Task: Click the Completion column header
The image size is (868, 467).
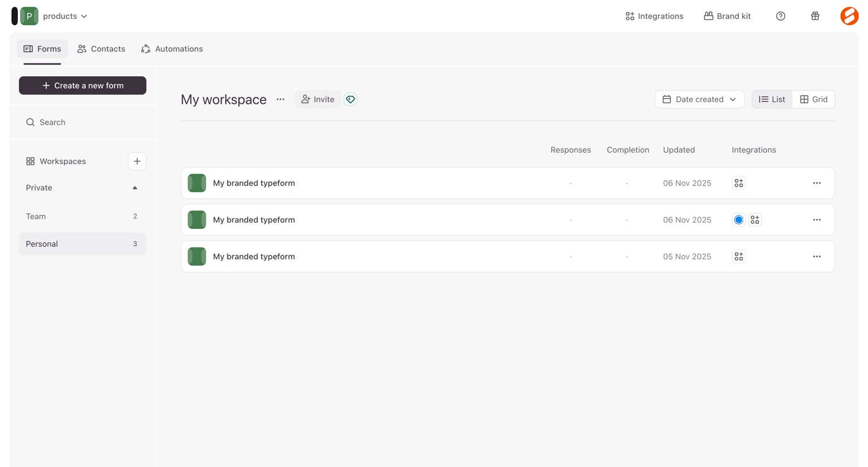Action: tap(627, 150)
